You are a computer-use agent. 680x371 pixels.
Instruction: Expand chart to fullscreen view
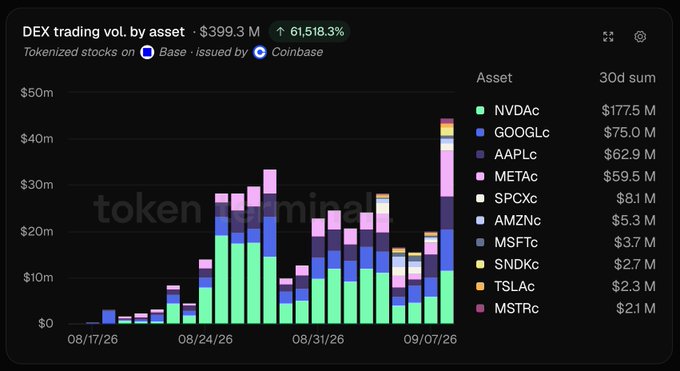tap(608, 37)
